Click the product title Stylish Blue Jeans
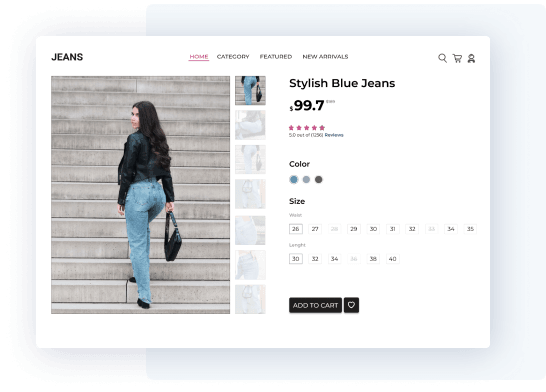The width and height of the screenshot is (546, 392). click(342, 83)
